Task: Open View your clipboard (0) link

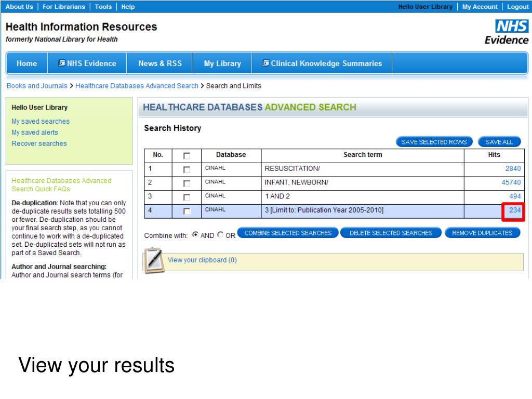Action: click(202, 260)
